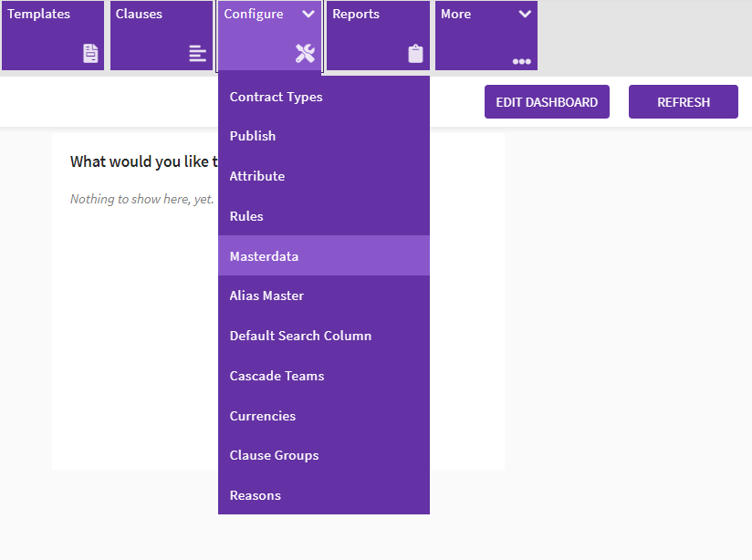752x560 pixels.
Task: Expand the More dropdown chevron
Action: click(x=525, y=15)
